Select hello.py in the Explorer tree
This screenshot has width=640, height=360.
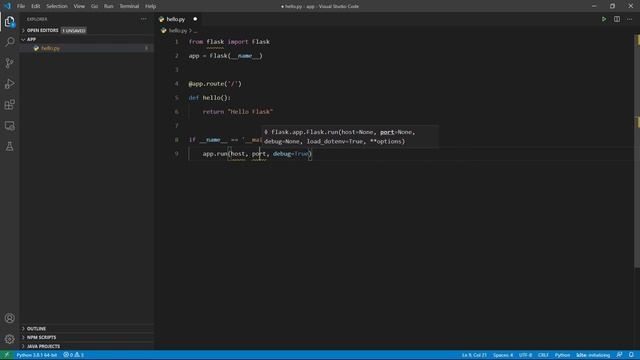click(87, 48)
